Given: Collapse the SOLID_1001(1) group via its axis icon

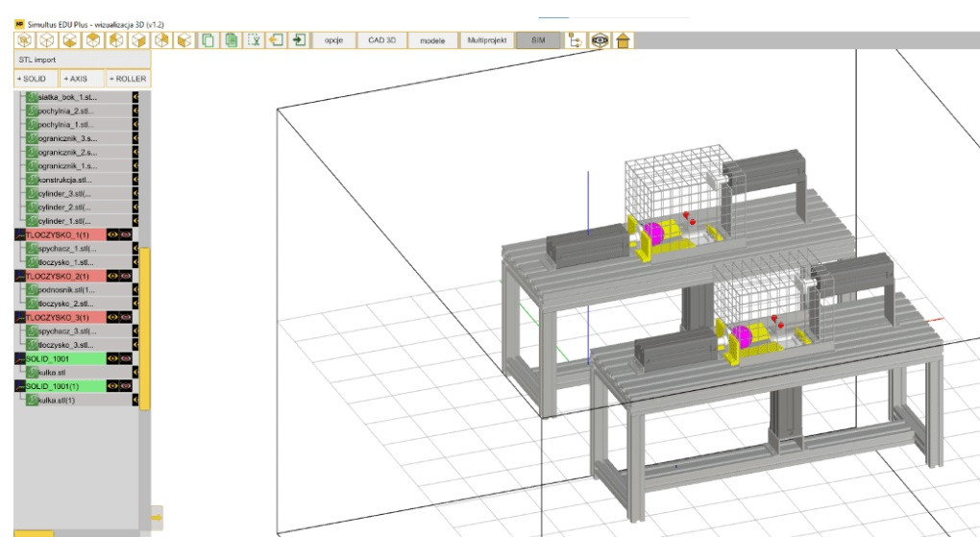Looking at the screenshot, I should tap(20, 386).
